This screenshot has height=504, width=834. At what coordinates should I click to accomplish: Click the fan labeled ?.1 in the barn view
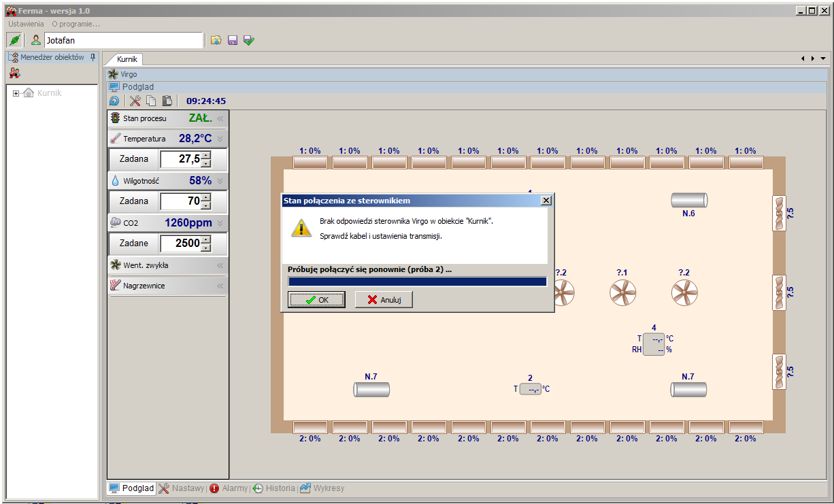tap(622, 293)
